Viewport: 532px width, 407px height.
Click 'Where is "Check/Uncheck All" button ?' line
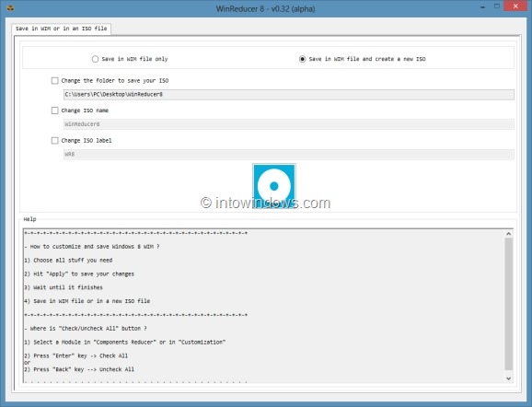pos(86,328)
